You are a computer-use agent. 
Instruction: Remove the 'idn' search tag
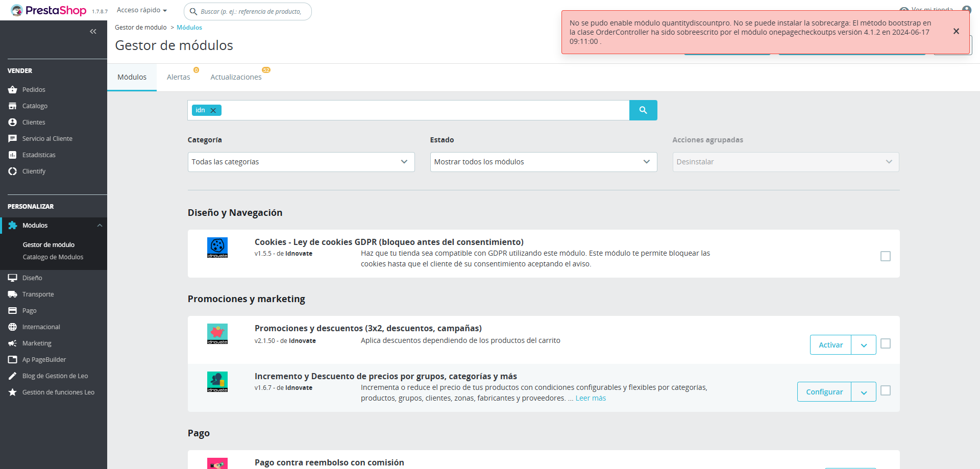coord(213,110)
